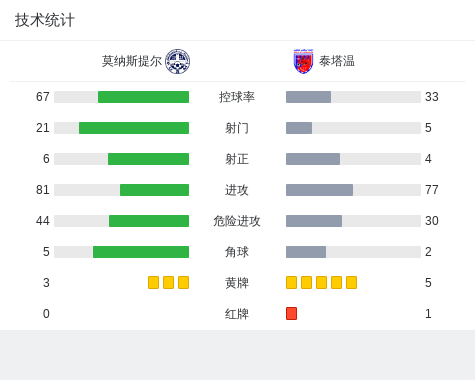Screen dimensions: 475x380
Task: Click first yellow card icon of 莫纳斯提尔
Action: click(x=153, y=283)
